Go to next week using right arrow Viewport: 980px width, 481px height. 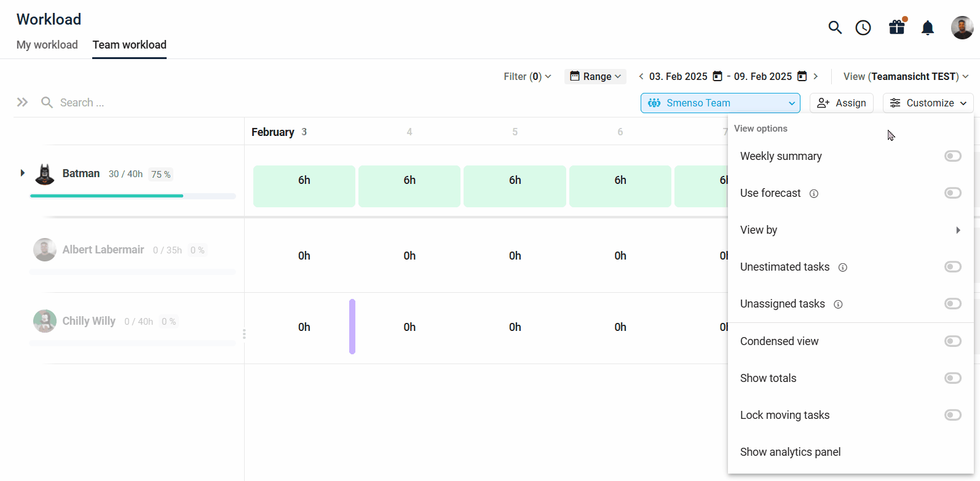click(816, 76)
